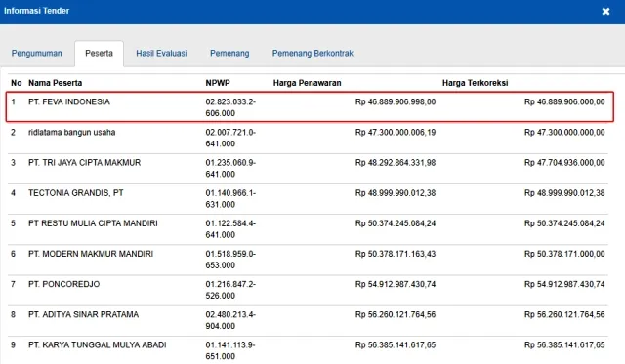Click NPWP 02.007.721.0-641.000
The width and height of the screenshot is (625, 364).
(230, 138)
